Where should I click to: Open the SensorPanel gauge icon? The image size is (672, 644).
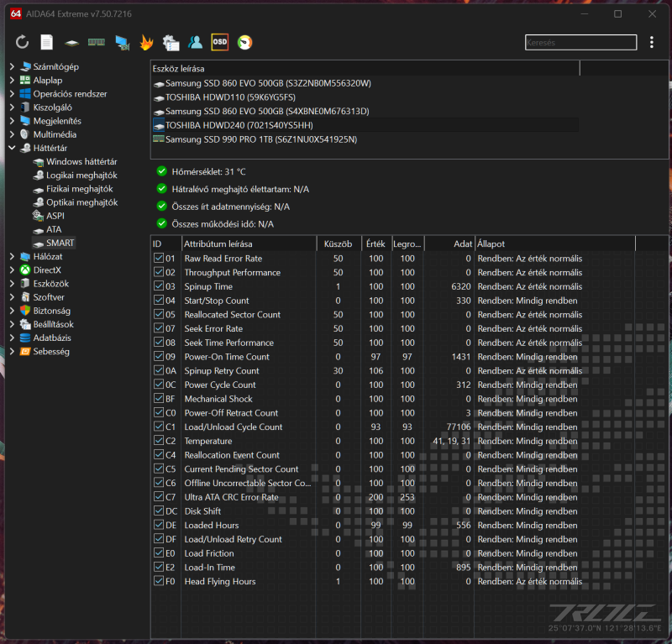pyautogui.click(x=244, y=42)
